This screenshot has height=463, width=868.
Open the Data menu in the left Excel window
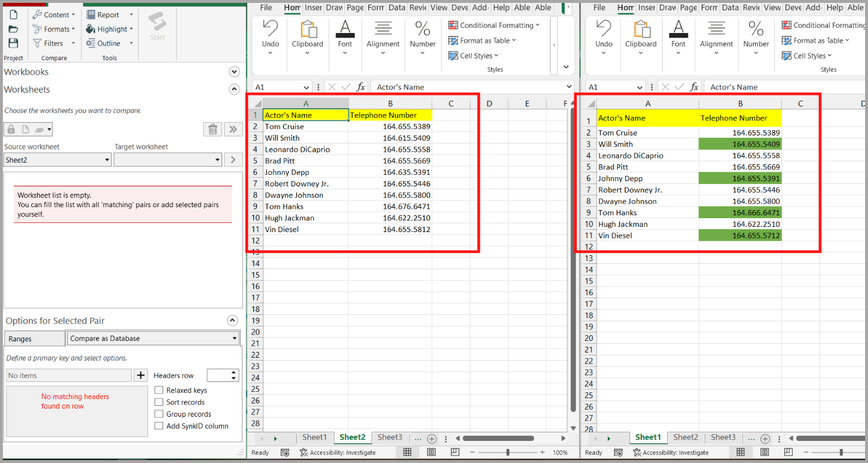(397, 8)
